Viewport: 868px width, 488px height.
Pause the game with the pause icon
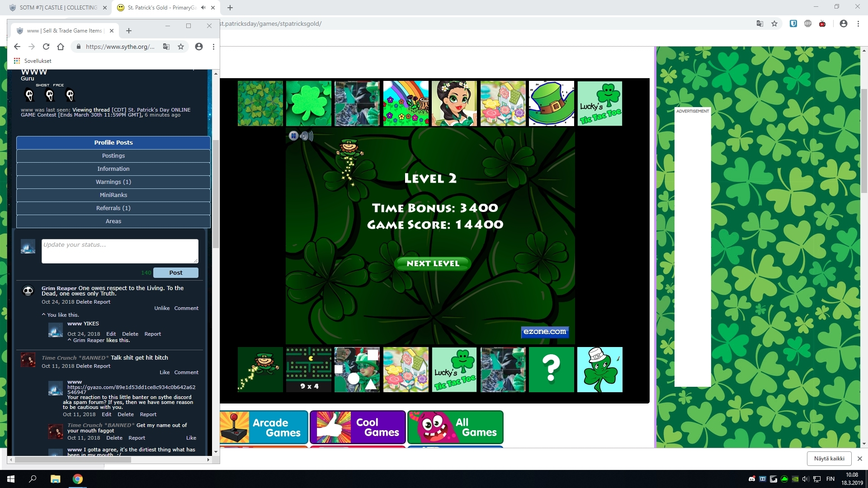(x=293, y=136)
